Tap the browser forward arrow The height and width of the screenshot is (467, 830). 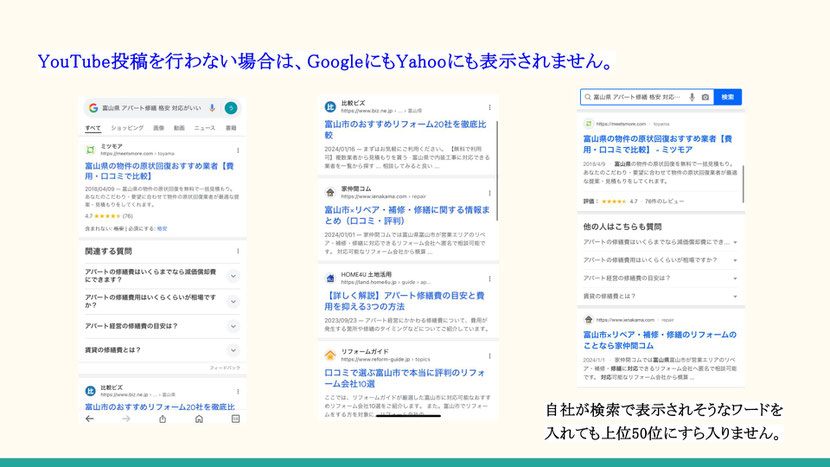pyautogui.click(x=126, y=419)
